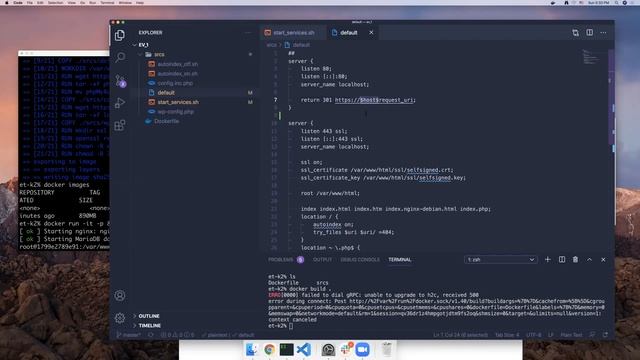640x360 pixels.
Task: Change the Tab Size setting in status bar
Action: [x=507, y=335]
